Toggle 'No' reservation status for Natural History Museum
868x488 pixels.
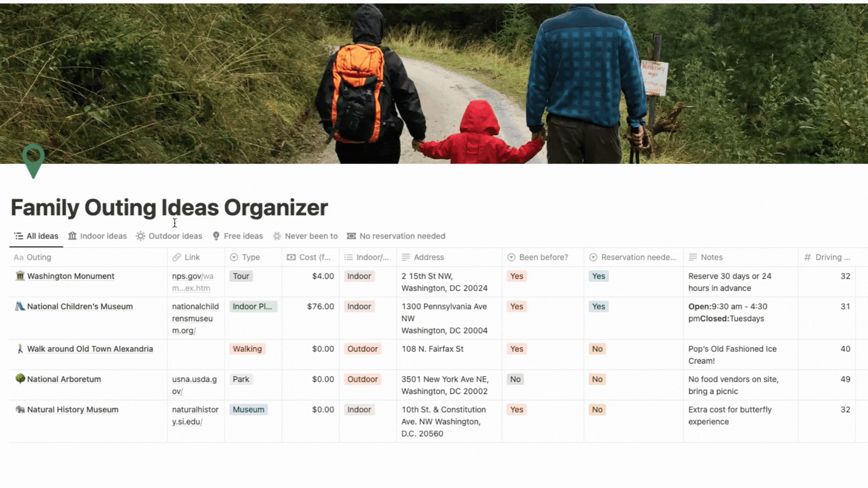tap(597, 409)
